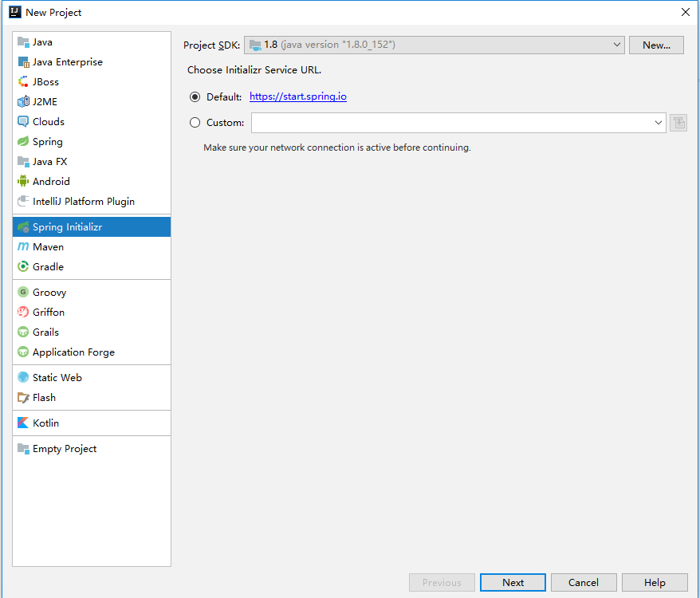700x598 pixels.
Task: Click the Maven 'm' icon
Action: [23, 247]
